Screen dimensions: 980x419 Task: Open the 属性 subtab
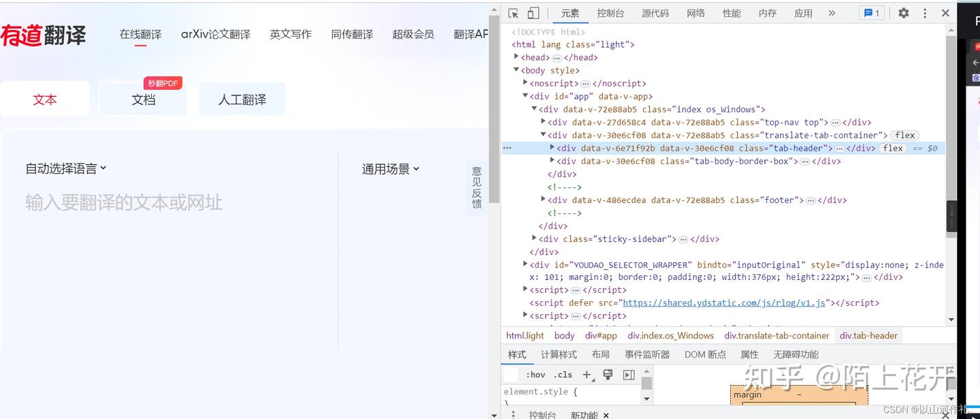[x=749, y=354]
